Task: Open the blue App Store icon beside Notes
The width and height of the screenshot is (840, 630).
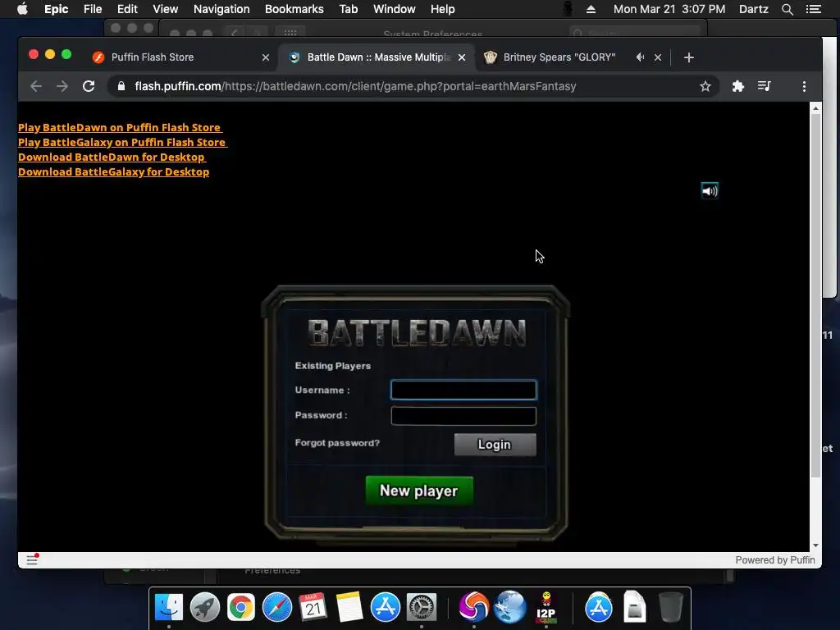Action: (386, 608)
